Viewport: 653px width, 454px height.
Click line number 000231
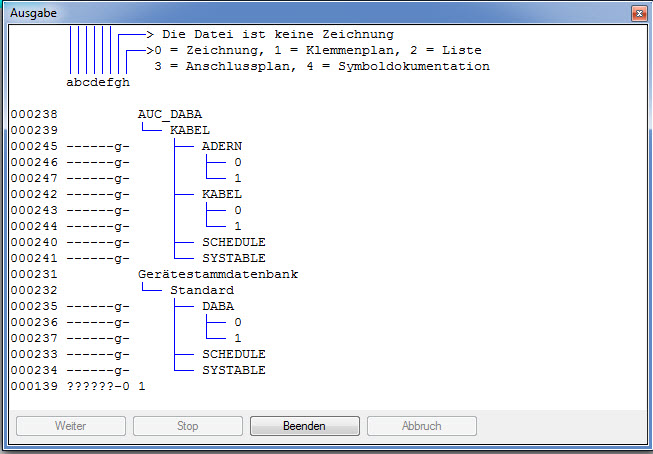tap(34, 274)
